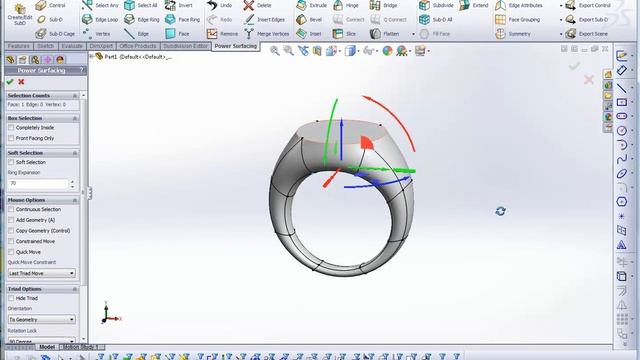Tick the Quick Move checkbox
This screenshot has height=360, width=640.
[11, 252]
